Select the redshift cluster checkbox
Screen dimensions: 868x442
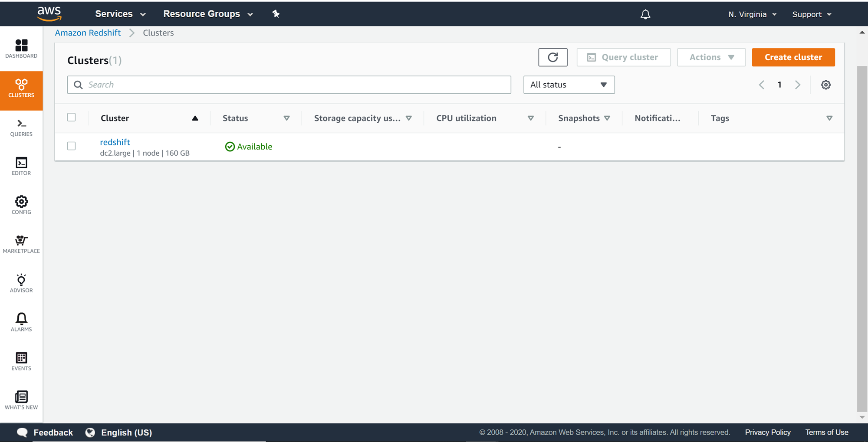72,146
